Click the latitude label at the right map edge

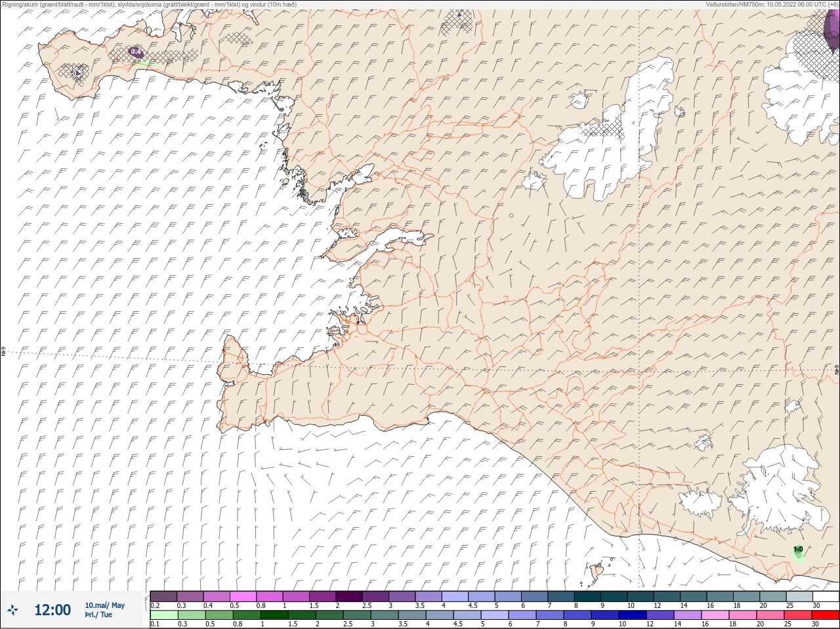click(837, 369)
